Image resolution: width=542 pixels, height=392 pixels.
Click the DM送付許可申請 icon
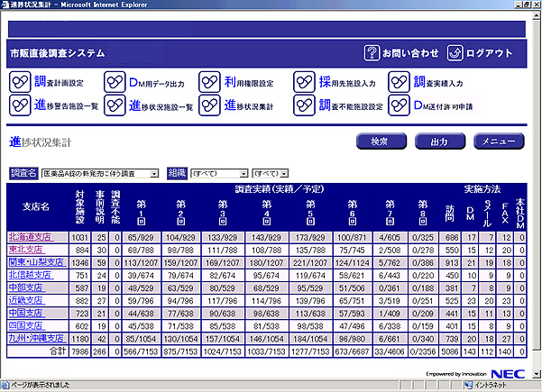[400, 105]
